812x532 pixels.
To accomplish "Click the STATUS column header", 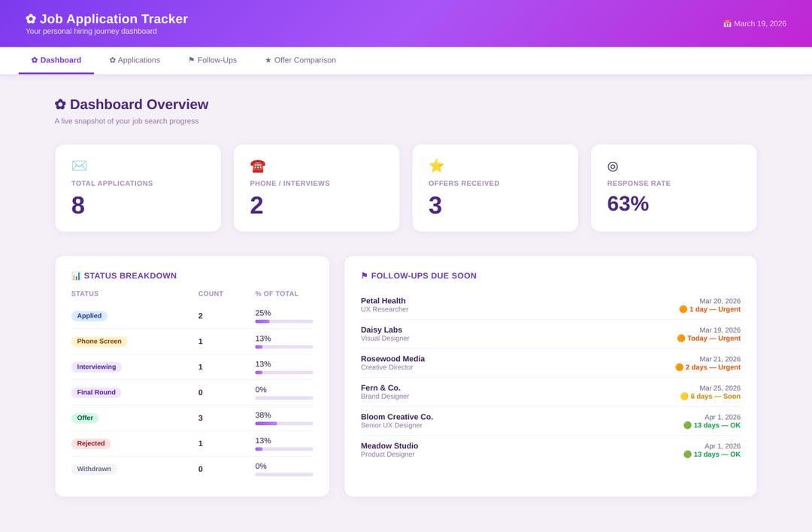I will tap(85, 293).
